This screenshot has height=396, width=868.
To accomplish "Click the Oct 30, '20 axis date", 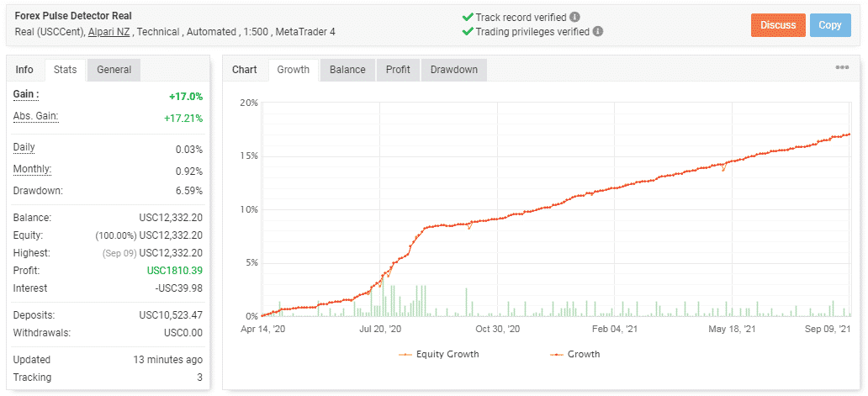I will pos(498,329).
